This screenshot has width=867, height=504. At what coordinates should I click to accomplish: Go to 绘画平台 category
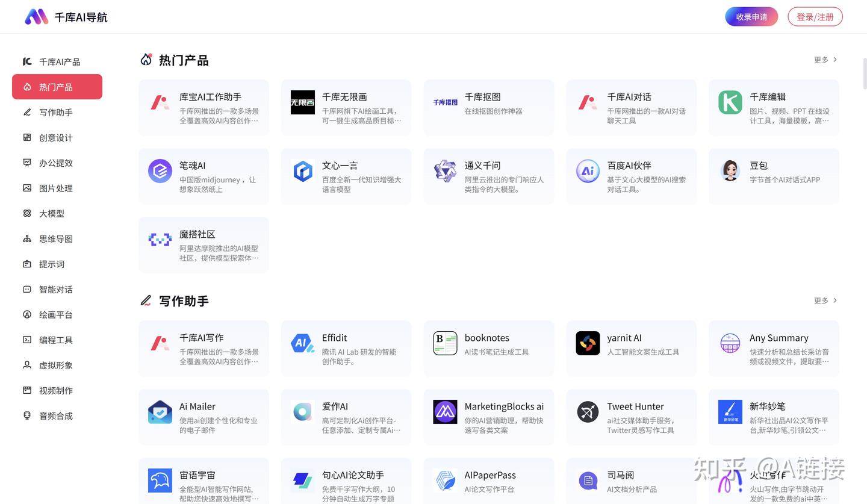(x=57, y=314)
